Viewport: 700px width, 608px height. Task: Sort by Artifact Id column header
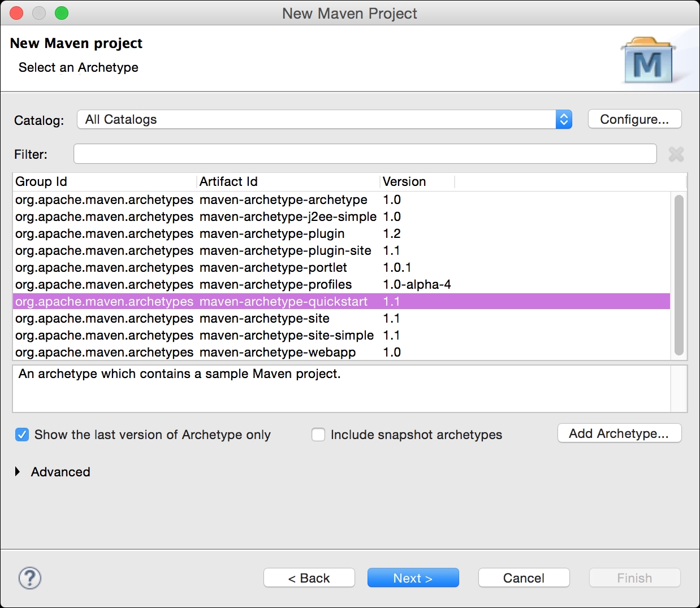tap(287, 181)
